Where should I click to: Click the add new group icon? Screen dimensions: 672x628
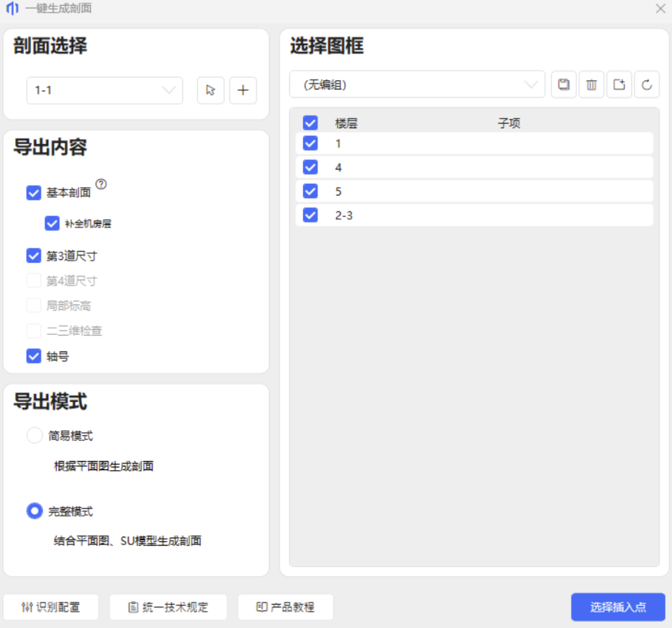(619, 84)
